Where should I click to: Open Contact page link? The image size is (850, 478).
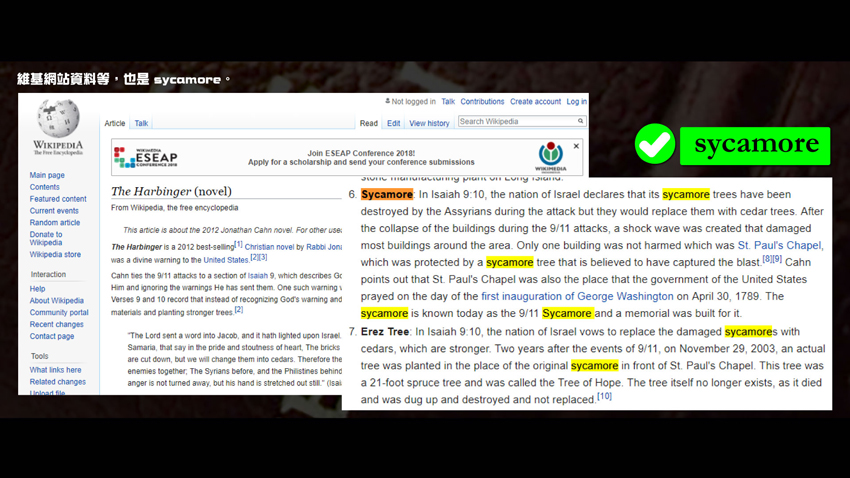click(x=52, y=337)
